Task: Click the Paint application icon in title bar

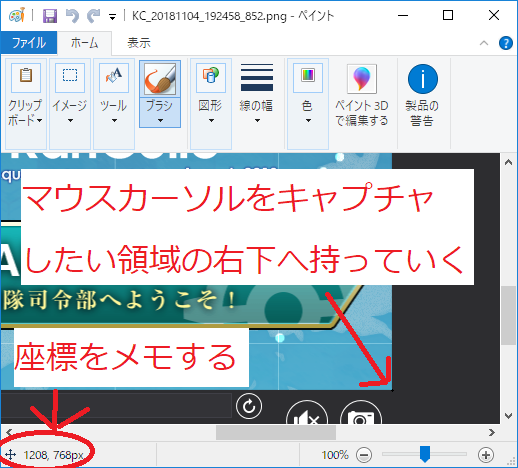Action: pyautogui.click(x=17, y=15)
